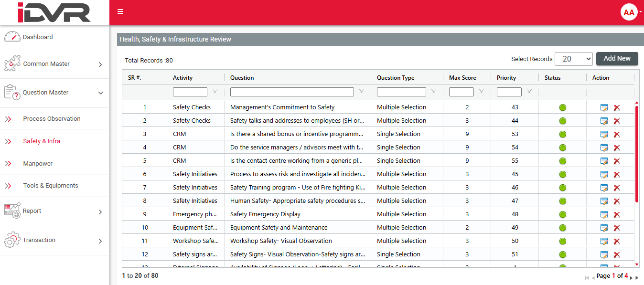Toggle status of the first Safety Checks record
Image resolution: width=644 pixels, height=285 pixels.
point(562,107)
